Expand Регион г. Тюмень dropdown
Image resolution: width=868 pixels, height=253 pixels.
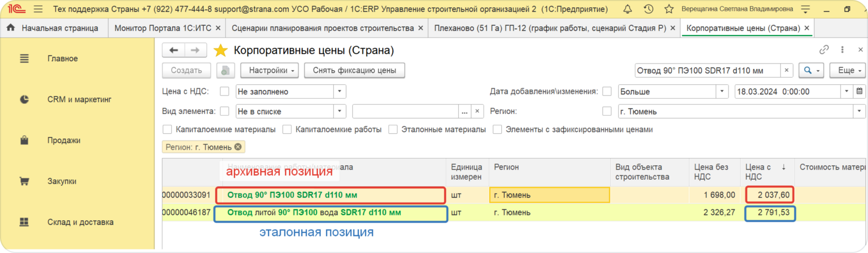click(x=859, y=111)
